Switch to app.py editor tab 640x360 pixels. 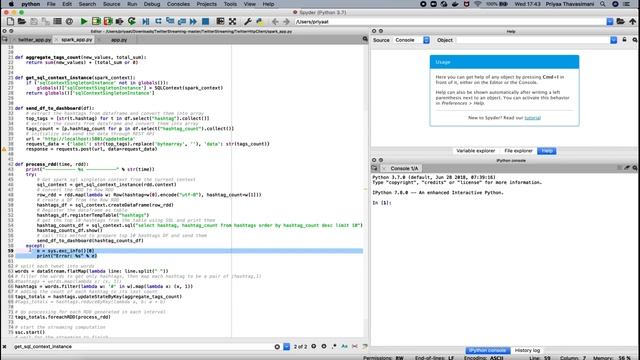tap(119, 40)
